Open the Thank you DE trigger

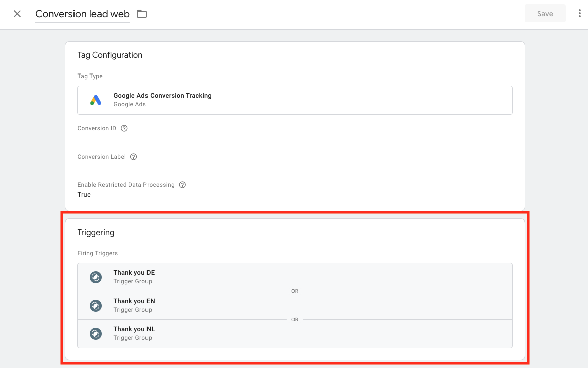pyautogui.click(x=295, y=277)
